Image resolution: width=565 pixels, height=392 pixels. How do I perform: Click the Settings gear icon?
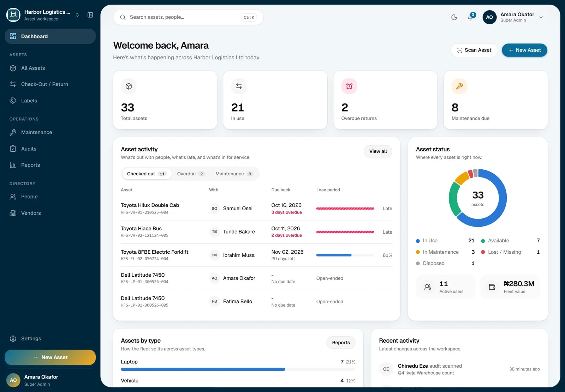[x=13, y=338]
